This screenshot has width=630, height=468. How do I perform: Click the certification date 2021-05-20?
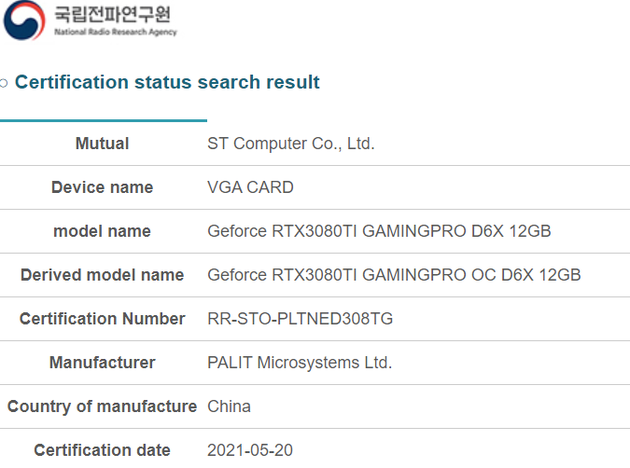(x=250, y=451)
